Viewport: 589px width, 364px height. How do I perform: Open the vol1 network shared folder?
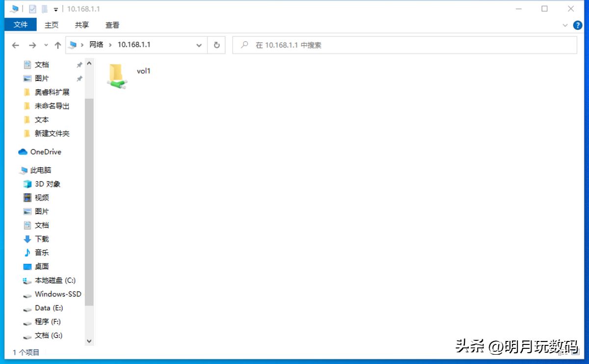point(117,76)
